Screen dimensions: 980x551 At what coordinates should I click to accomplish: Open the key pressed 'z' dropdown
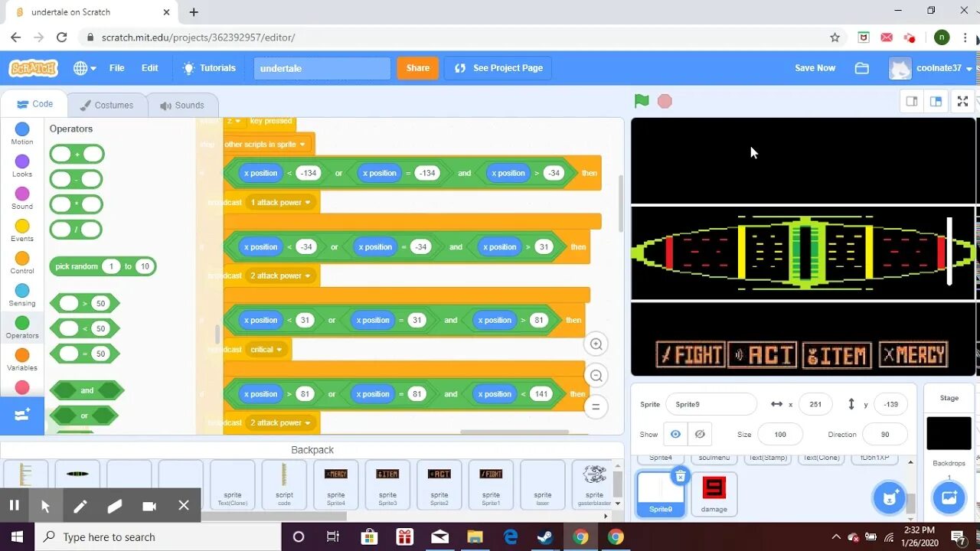coord(234,121)
